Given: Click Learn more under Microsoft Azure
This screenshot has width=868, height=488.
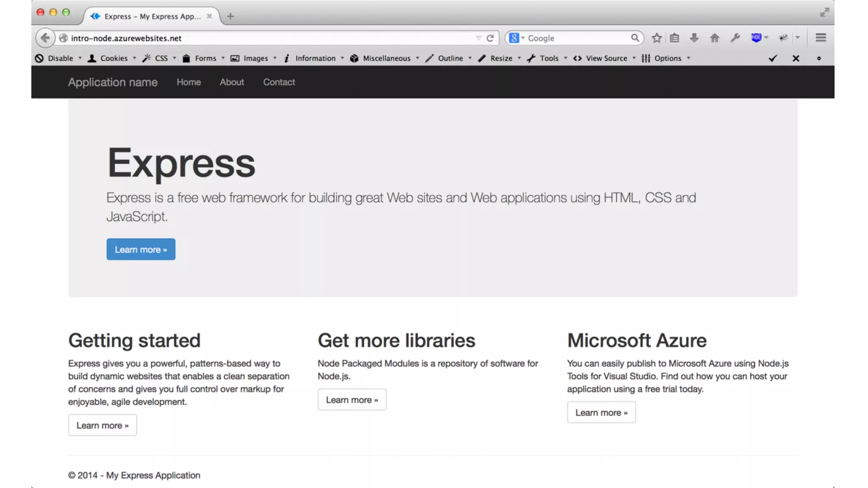Looking at the screenshot, I should click(x=601, y=412).
